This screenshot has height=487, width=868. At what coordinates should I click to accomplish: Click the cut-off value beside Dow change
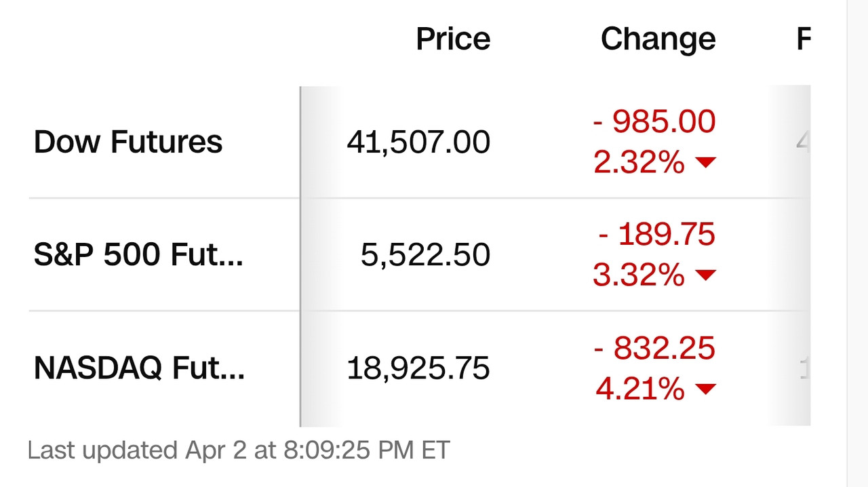click(804, 142)
